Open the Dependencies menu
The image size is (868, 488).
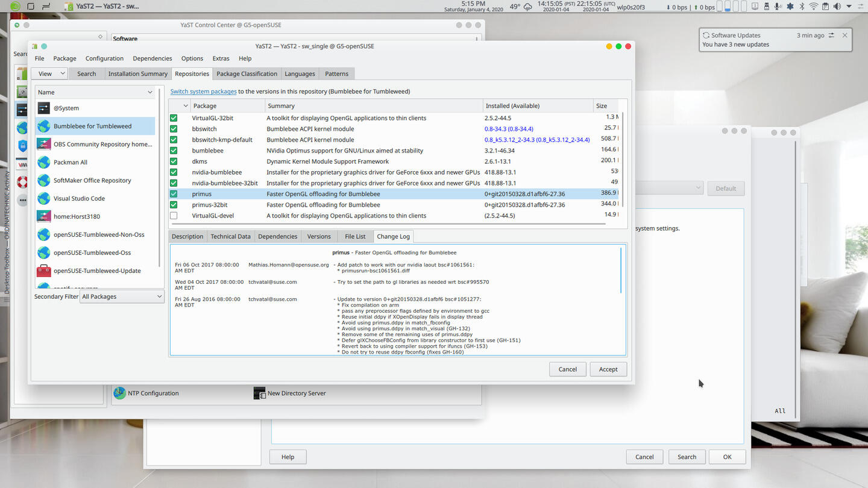[x=153, y=58]
